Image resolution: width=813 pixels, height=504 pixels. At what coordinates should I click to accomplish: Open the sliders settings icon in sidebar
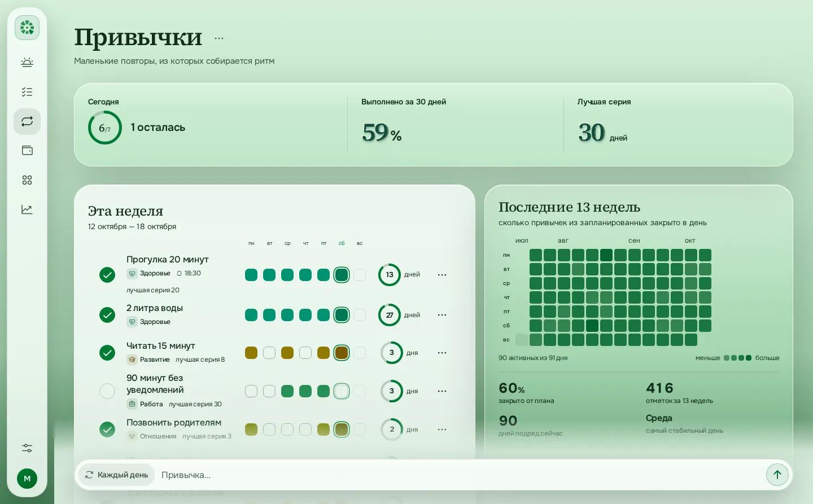pyautogui.click(x=27, y=448)
